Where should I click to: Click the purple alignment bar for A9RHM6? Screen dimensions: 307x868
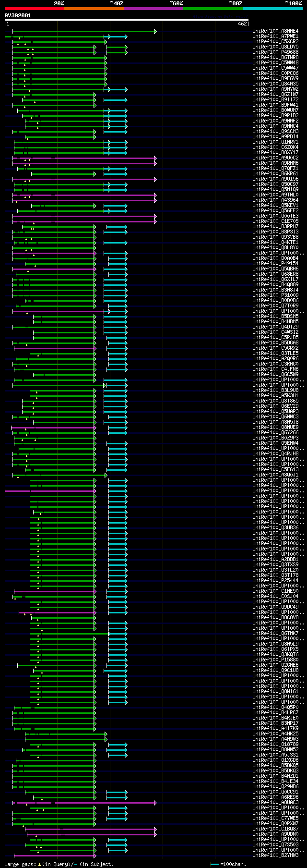84,163
